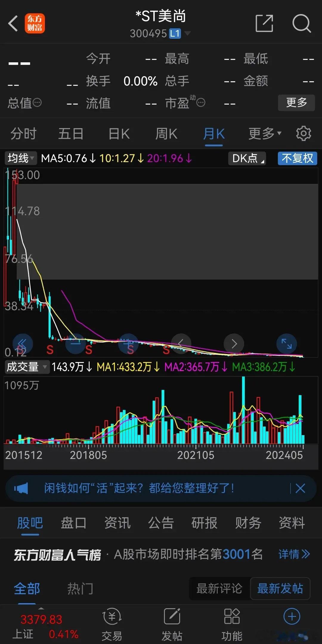Open the 股吧 tab
This screenshot has width=322, height=644.
tap(30, 523)
